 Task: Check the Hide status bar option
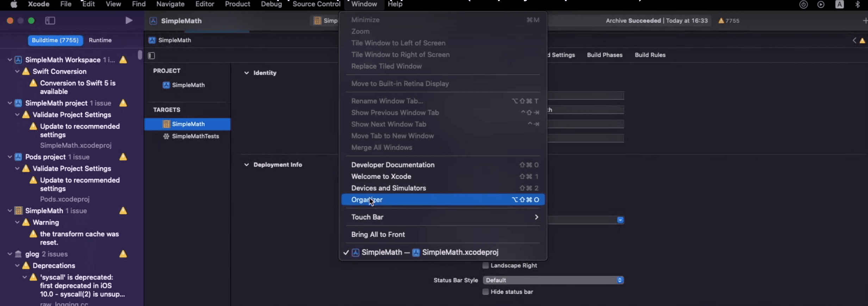click(485, 292)
